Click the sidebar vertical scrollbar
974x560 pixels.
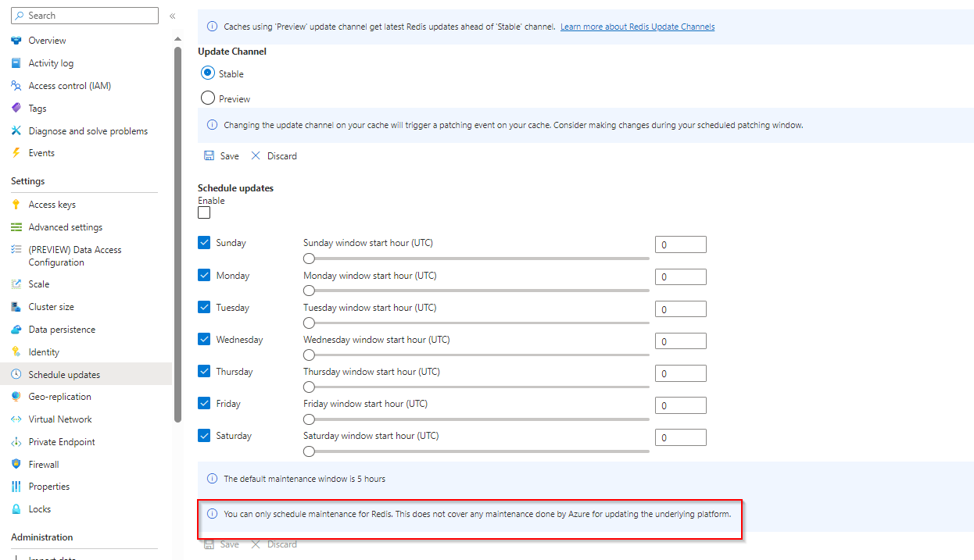pyautogui.click(x=178, y=234)
